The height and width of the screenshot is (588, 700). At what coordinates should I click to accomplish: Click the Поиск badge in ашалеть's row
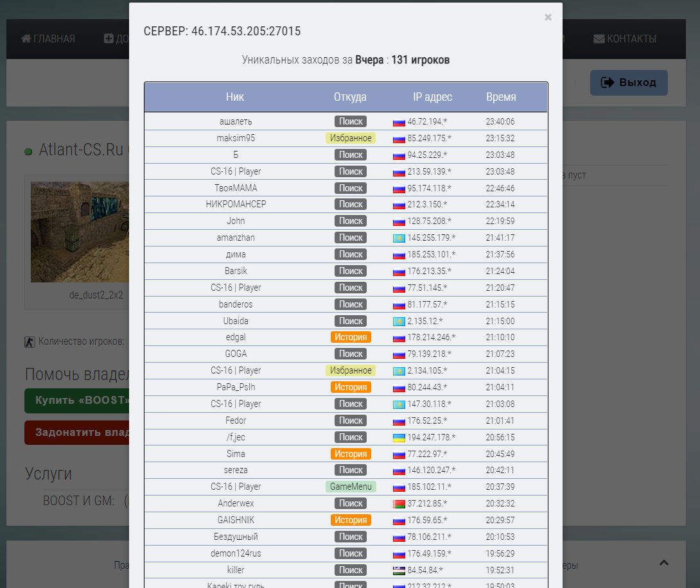coord(351,121)
